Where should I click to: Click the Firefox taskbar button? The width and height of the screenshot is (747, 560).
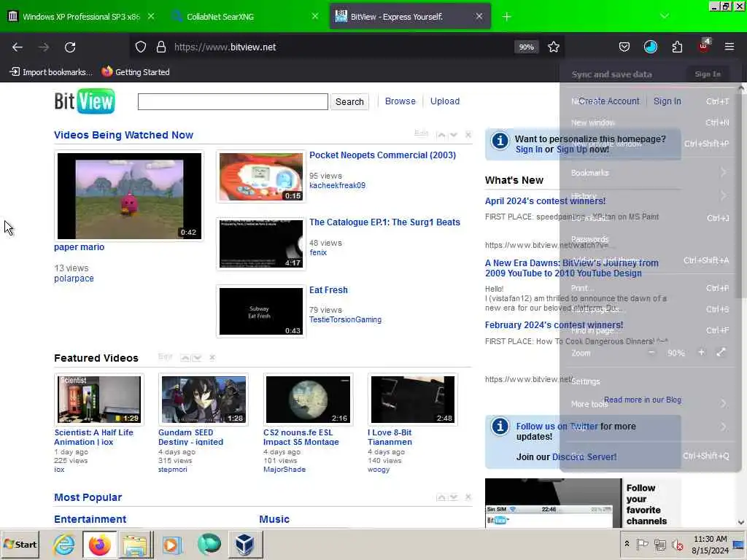pos(99,544)
